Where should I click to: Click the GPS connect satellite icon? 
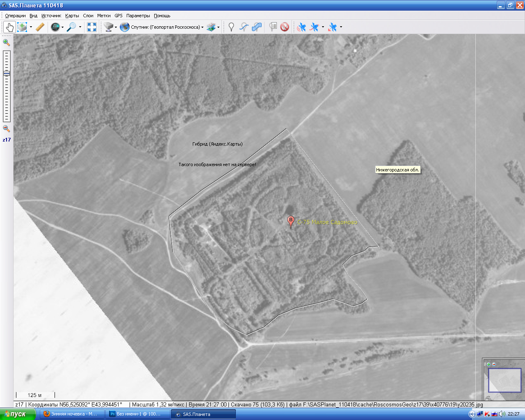point(301,27)
